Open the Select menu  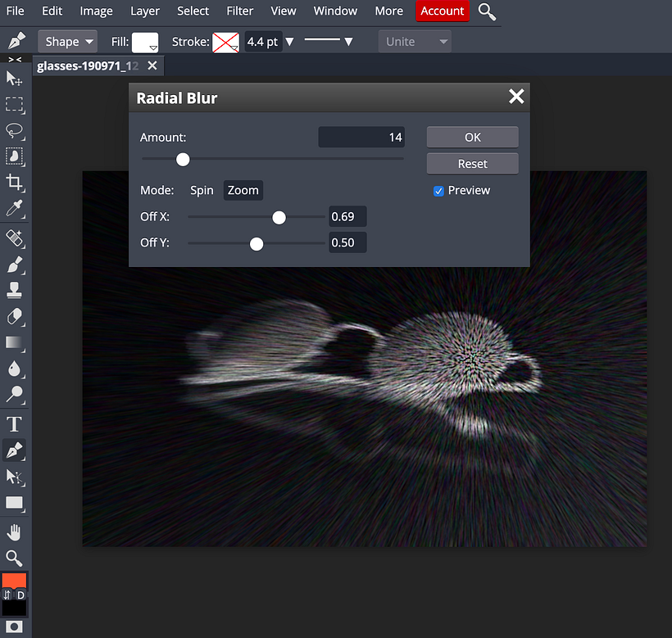tap(193, 11)
